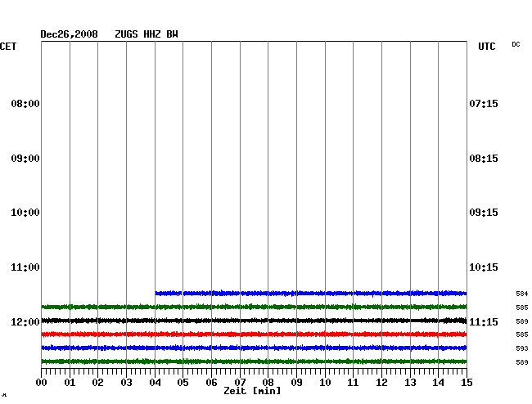
Task: Select minute tick label 03
Action: [x=127, y=383]
